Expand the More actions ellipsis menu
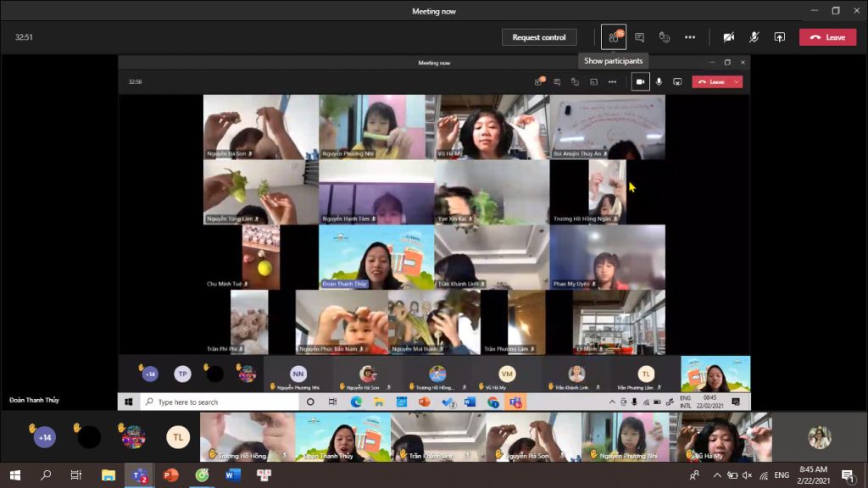Screen dimensions: 868x488 pyautogui.click(x=690, y=37)
